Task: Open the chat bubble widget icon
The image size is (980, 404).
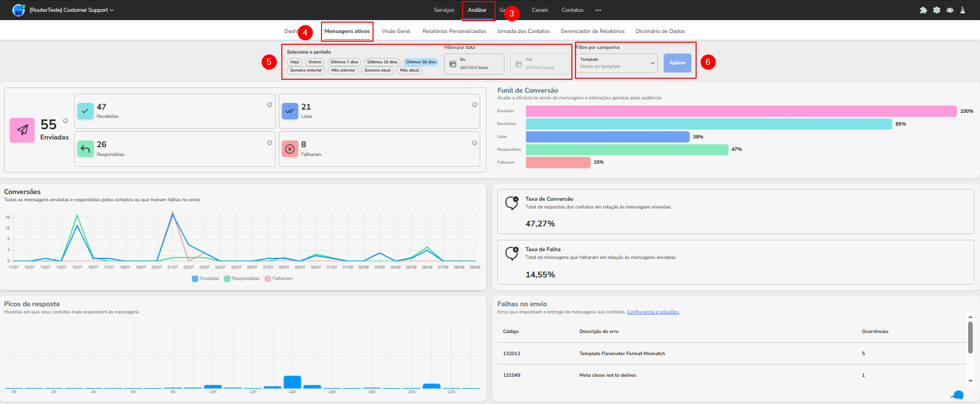Action: pyautogui.click(x=957, y=395)
